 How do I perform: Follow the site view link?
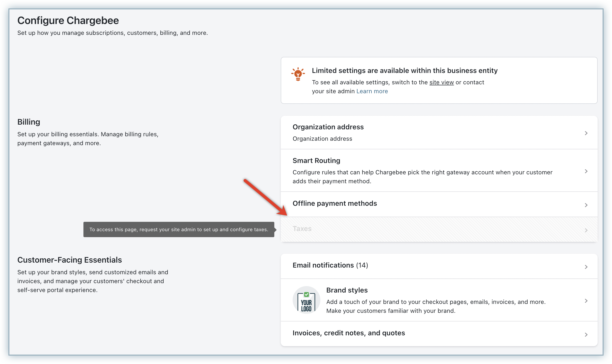point(441,82)
